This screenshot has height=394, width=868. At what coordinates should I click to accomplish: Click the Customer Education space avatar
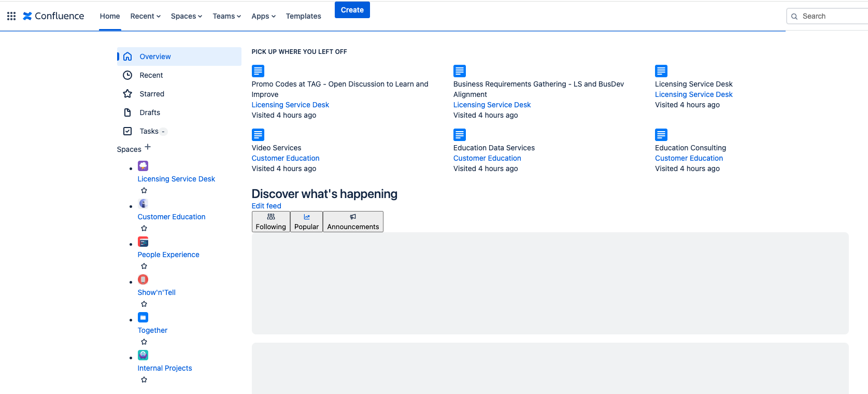pyautogui.click(x=143, y=204)
